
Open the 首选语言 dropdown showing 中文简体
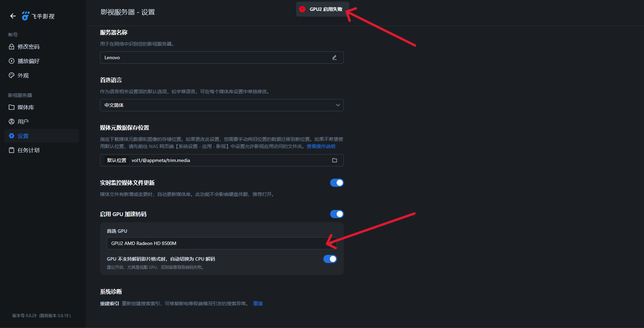pyautogui.click(x=222, y=105)
